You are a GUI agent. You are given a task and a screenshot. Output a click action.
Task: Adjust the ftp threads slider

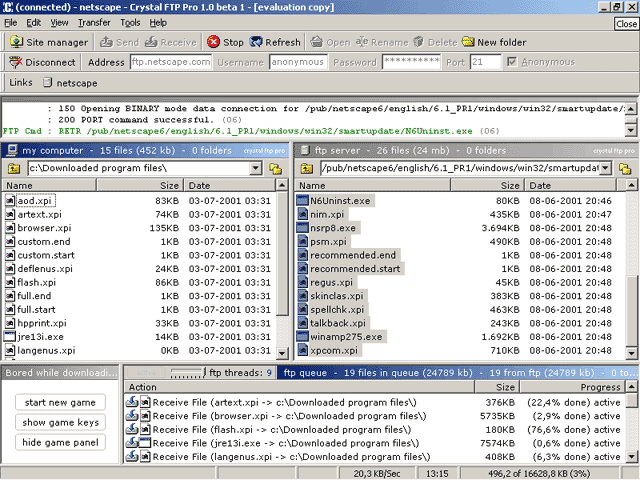[188, 373]
